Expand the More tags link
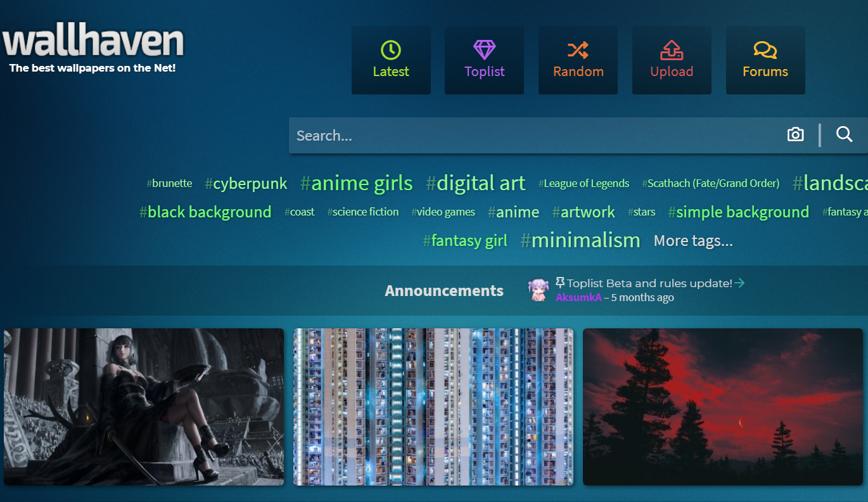Viewport: 868px width, 502px height. tap(693, 241)
